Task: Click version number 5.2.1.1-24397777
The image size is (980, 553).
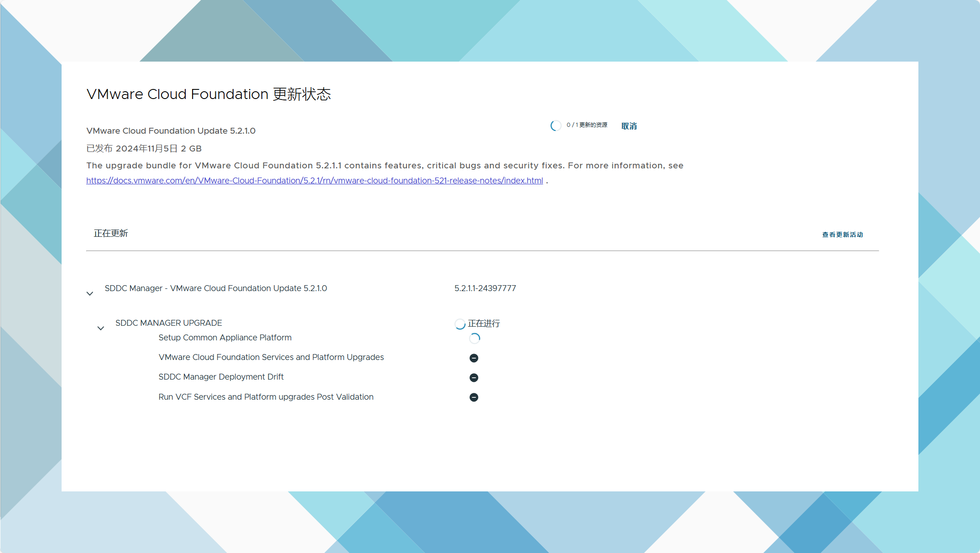Action: [x=485, y=288]
